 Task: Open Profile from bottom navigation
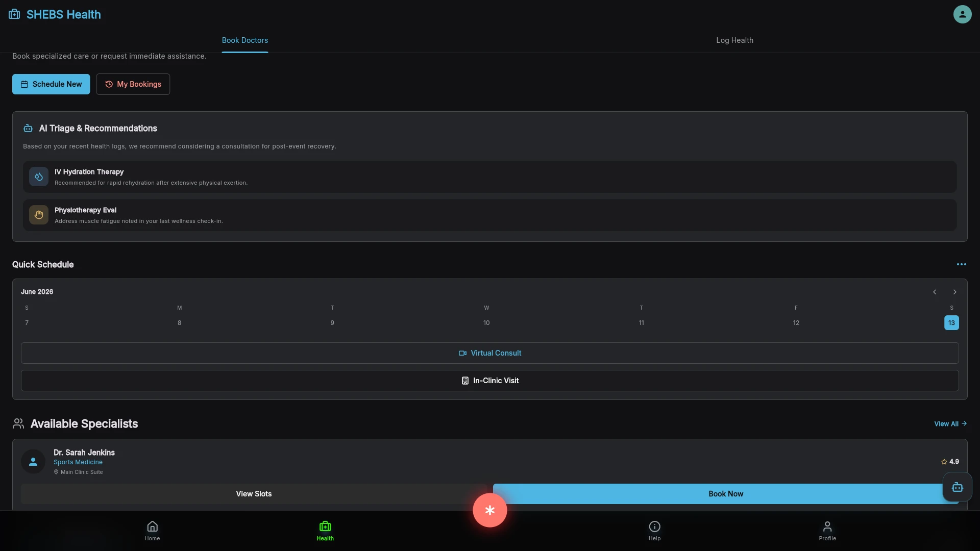[x=827, y=531]
